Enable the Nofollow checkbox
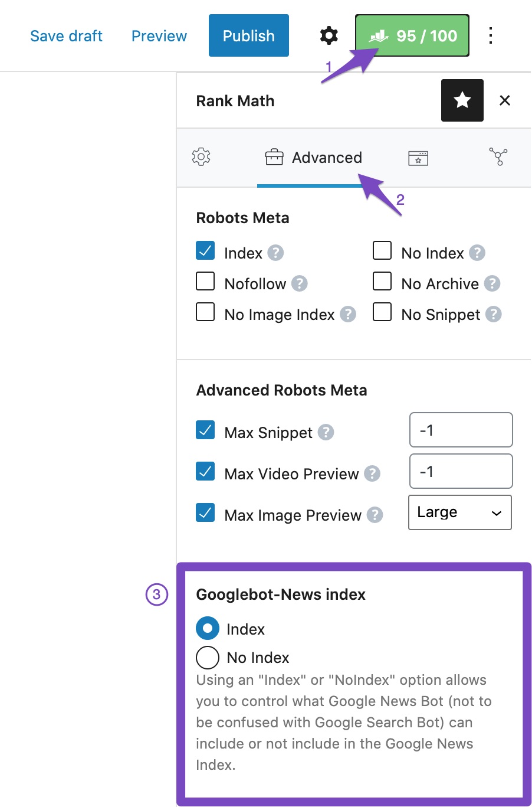 pyautogui.click(x=205, y=282)
